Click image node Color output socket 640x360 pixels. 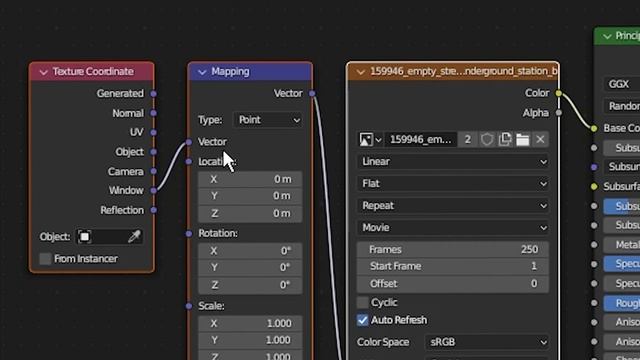[x=558, y=93]
